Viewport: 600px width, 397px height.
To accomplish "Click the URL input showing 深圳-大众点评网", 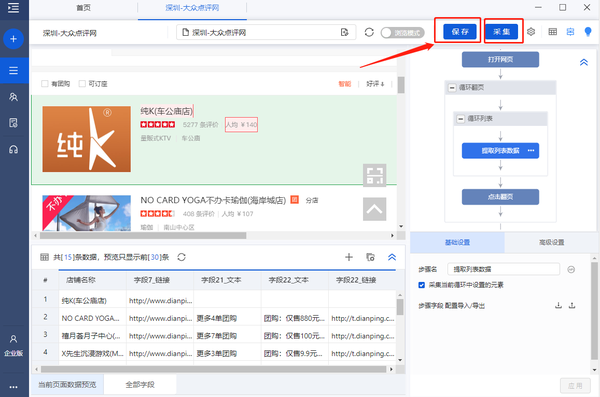I will coord(266,33).
